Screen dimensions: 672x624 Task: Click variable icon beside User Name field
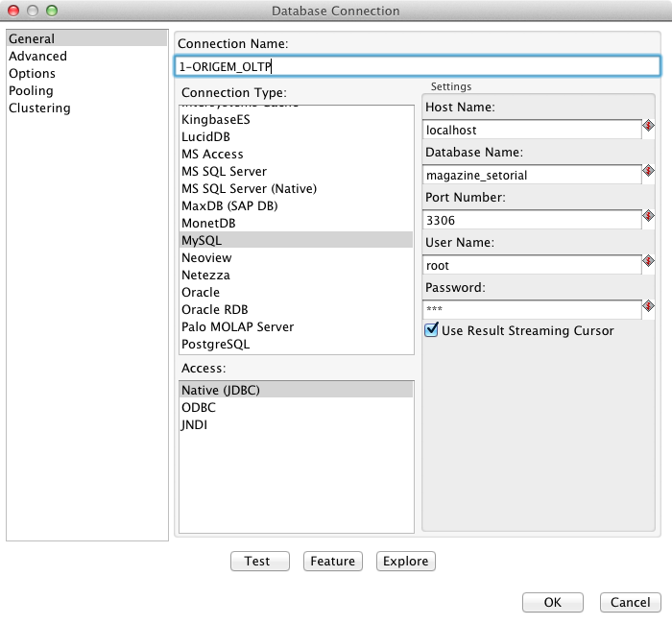coord(648,260)
